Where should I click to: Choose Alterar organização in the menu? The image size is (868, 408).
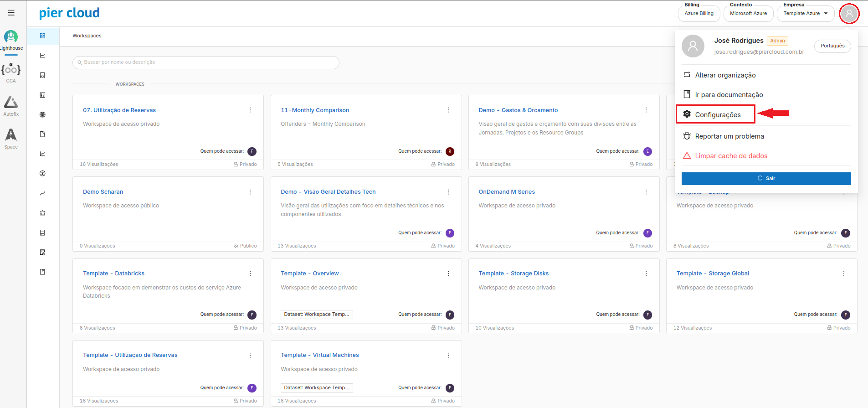tap(725, 75)
